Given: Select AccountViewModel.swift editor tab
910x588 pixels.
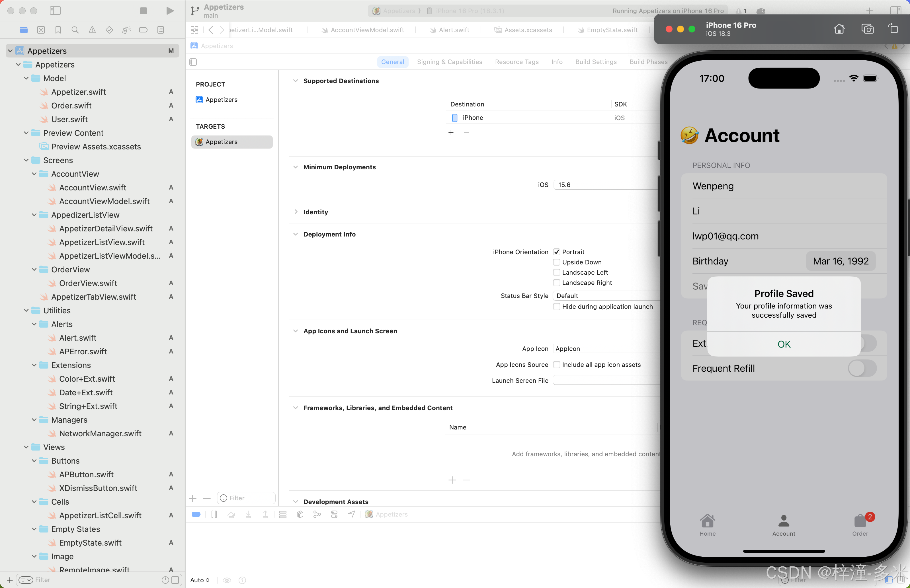Looking at the screenshot, I should tap(367, 30).
